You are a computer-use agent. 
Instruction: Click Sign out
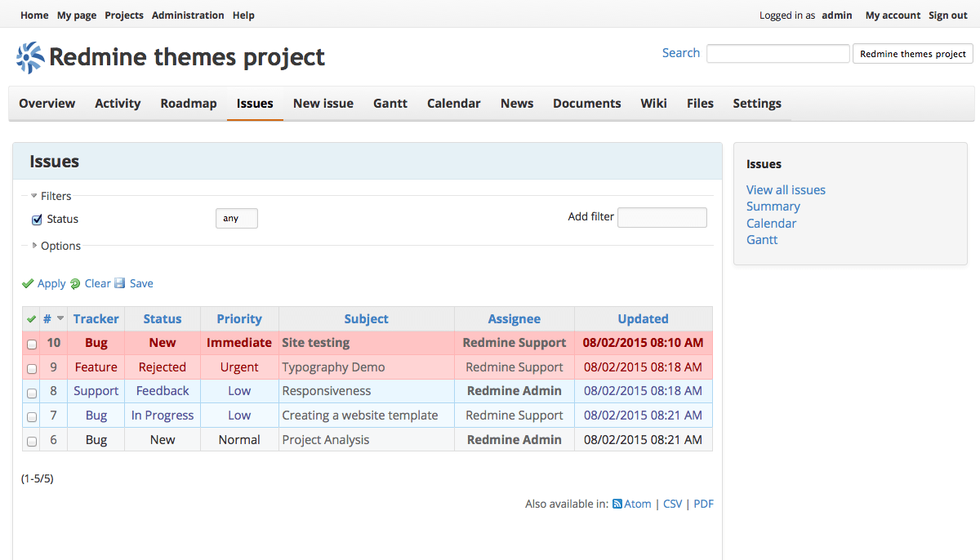click(948, 16)
